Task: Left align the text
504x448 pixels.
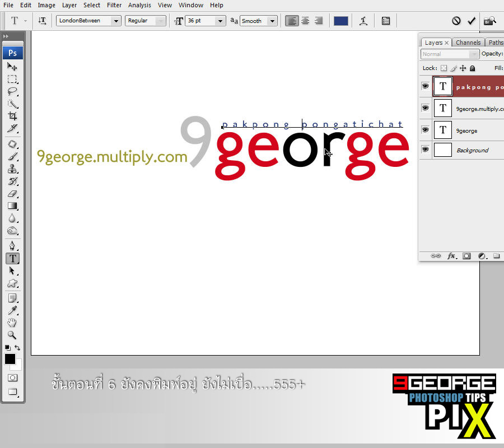Action: click(x=292, y=21)
